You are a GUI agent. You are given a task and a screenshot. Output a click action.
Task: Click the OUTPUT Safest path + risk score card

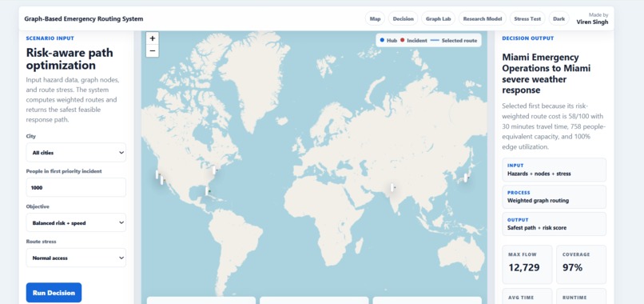pyautogui.click(x=554, y=224)
